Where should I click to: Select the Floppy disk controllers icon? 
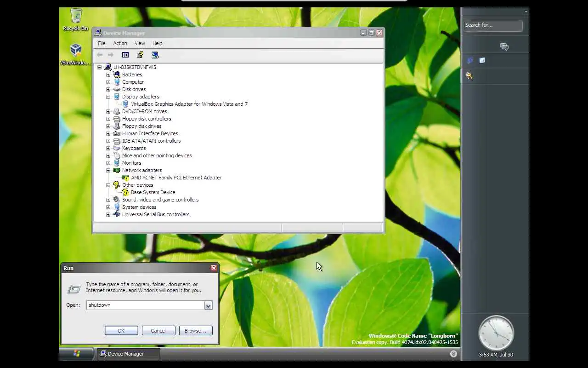(117, 119)
